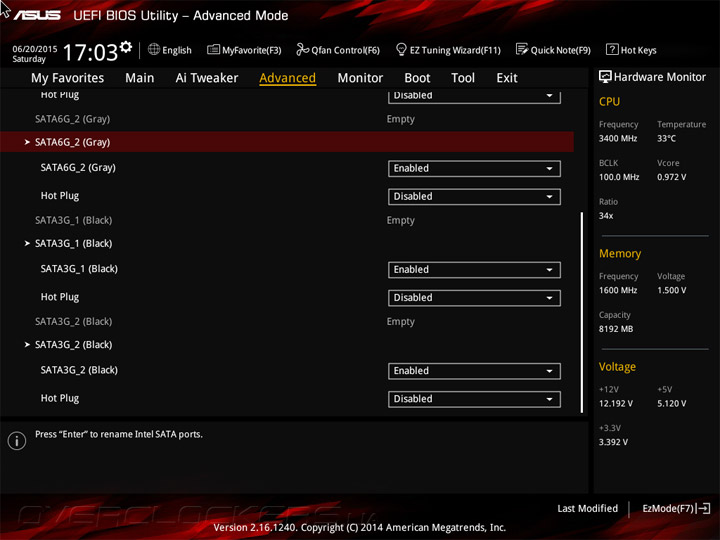Open the partially hidden top Hot Plug dropdown

point(474,96)
